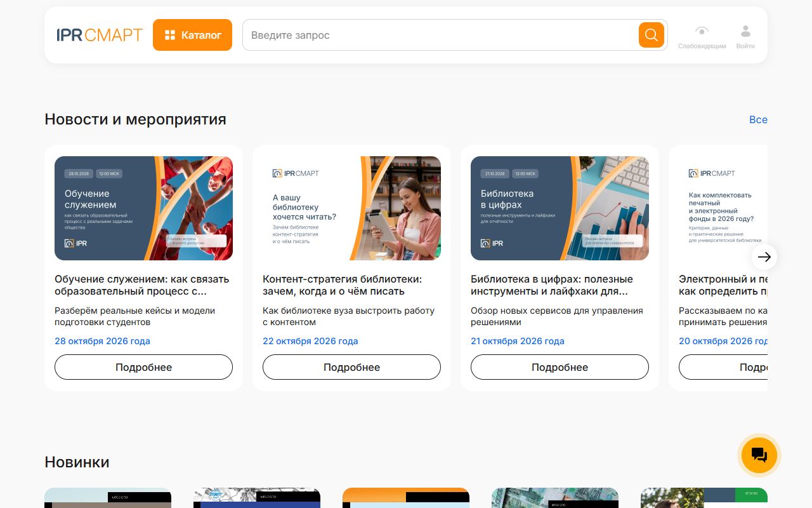Open the А вашу библиотеку хочется читать banner
The image size is (812, 508).
(351, 208)
